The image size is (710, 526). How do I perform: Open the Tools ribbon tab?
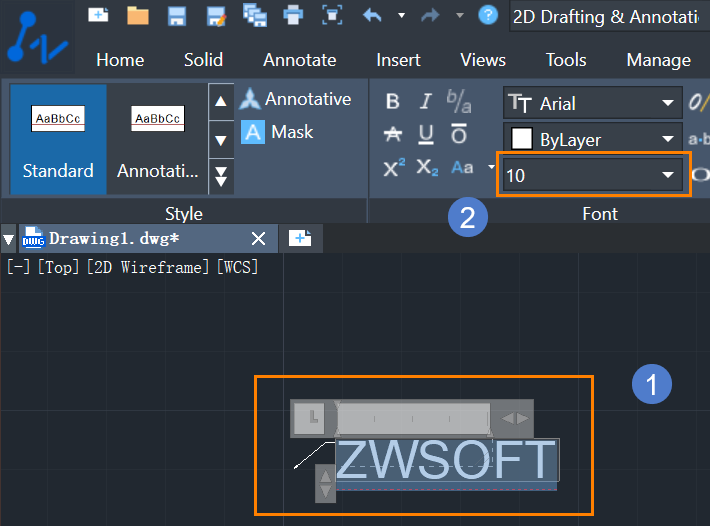(x=566, y=60)
